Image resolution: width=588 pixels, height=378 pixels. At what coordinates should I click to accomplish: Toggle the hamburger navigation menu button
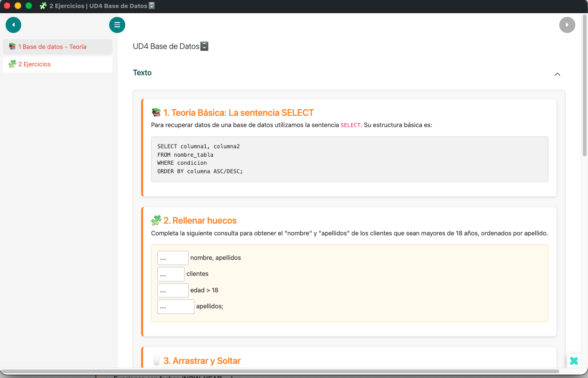click(x=117, y=25)
